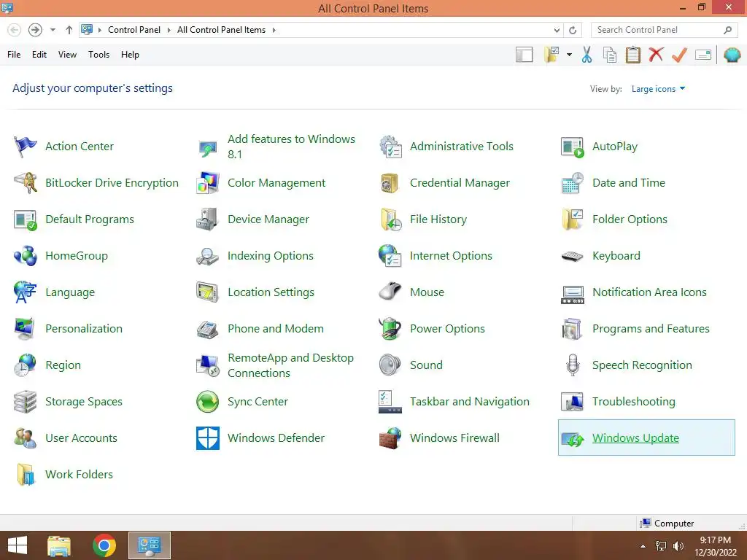Open Notification Area Icons link
Image resolution: width=747 pixels, height=560 pixels.
[x=649, y=292]
